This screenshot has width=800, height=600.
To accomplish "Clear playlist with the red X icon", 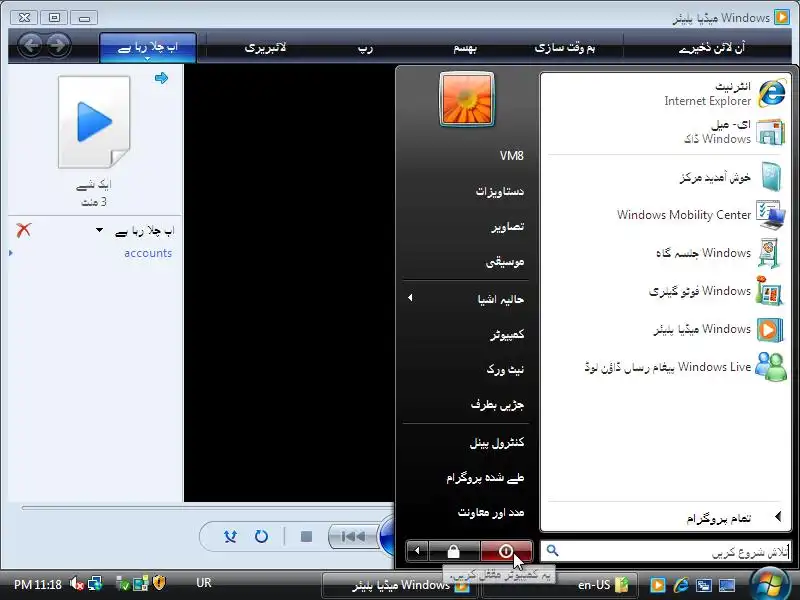I will [x=23, y=230].
